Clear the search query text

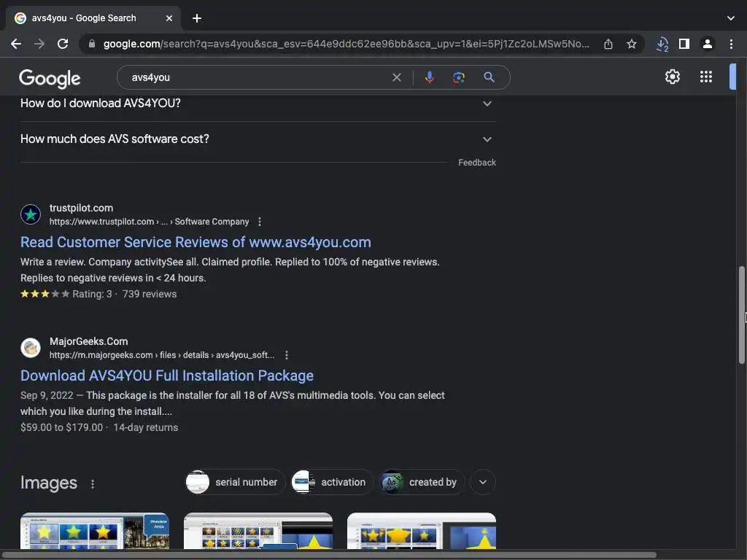pos(396,77)
